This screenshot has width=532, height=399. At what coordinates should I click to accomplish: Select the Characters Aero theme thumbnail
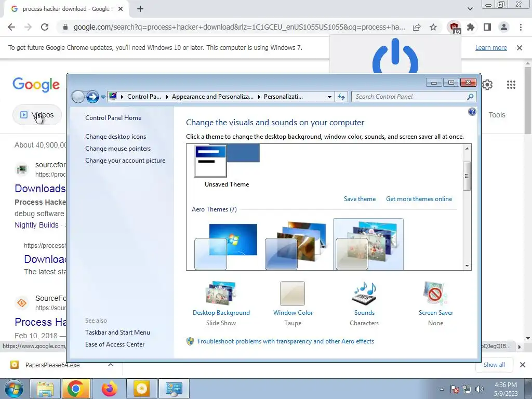point(368,245)
